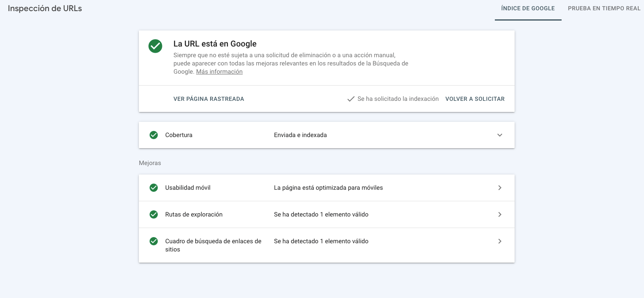Click the 'Inspección de URLs' heading
644x298 pixels.
coord(45,8)
